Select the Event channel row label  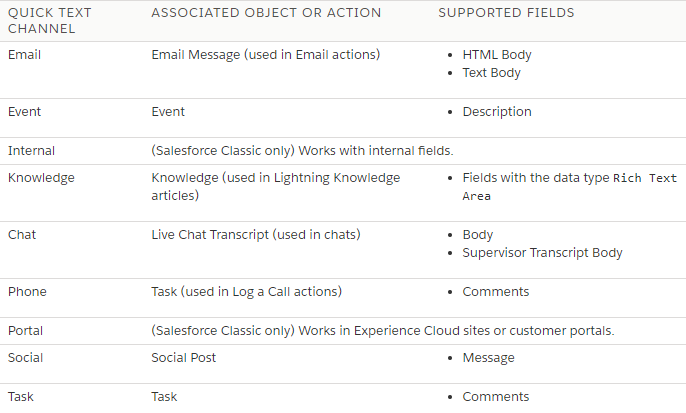coord(24,112)
